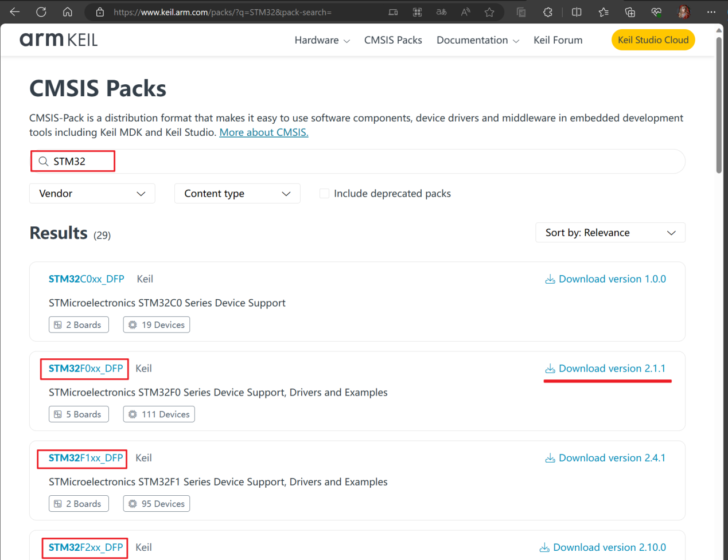Open the Content type dropdown
Image resolution: width=728 pixels, height=560 pixels.
[x=238, y=194]
